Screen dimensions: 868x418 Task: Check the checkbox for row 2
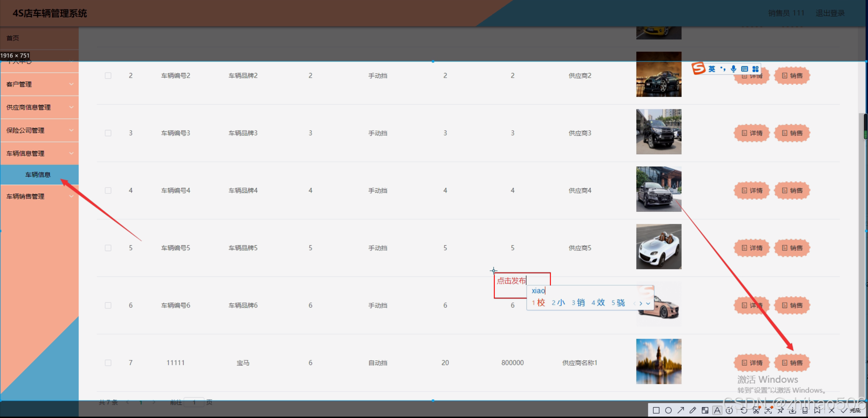click(108, 76)
